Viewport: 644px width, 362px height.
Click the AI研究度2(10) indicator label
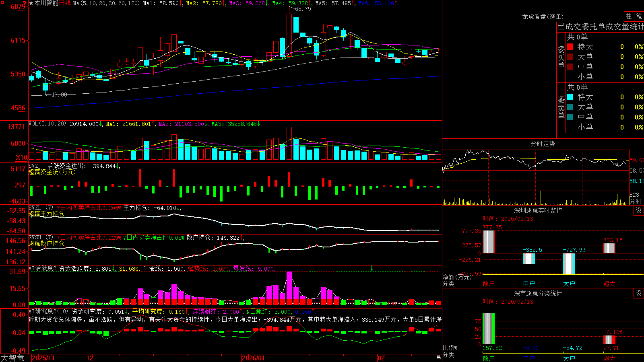click(49, 311)
